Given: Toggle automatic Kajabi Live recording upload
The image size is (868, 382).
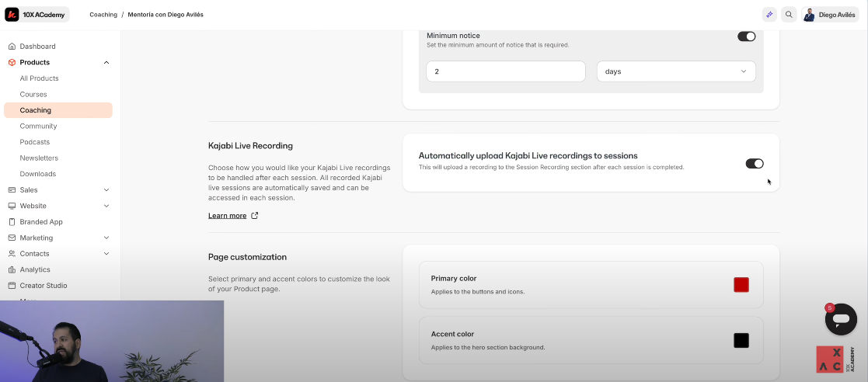Looking at the screenshot, I should point(755,164).
